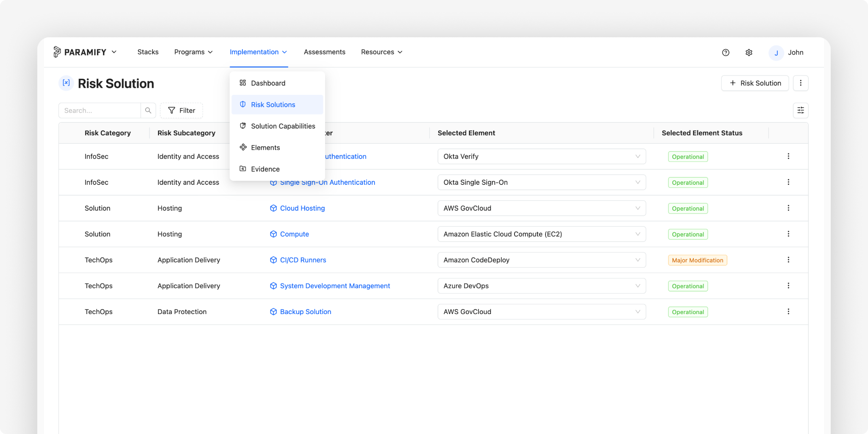This screenshot has width=868, height=434.
Task: Click the Search input field
Action: click(100, 110)
